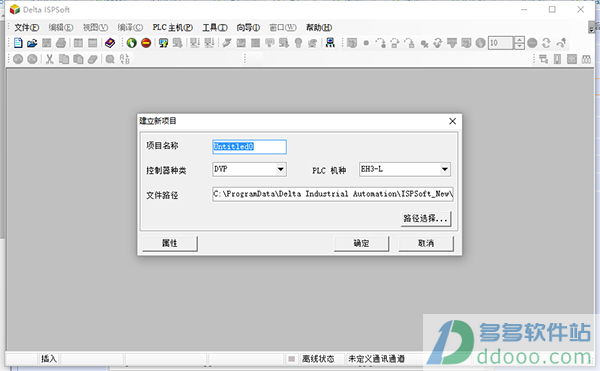This screenshot has height=371, width=600.
Task: Open the PLC主机(P) menu
Action: [x=173, y=28]
